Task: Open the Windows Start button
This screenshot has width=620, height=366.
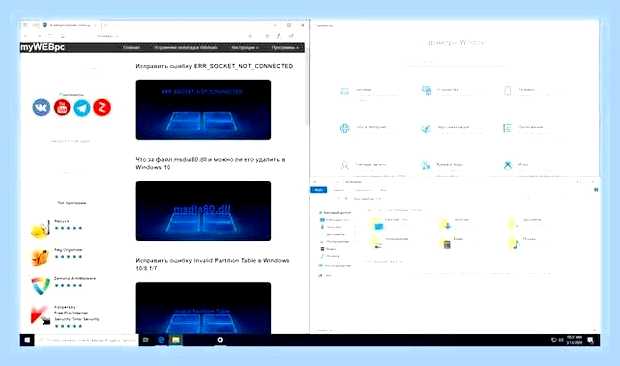Action: tap(27, 340)
